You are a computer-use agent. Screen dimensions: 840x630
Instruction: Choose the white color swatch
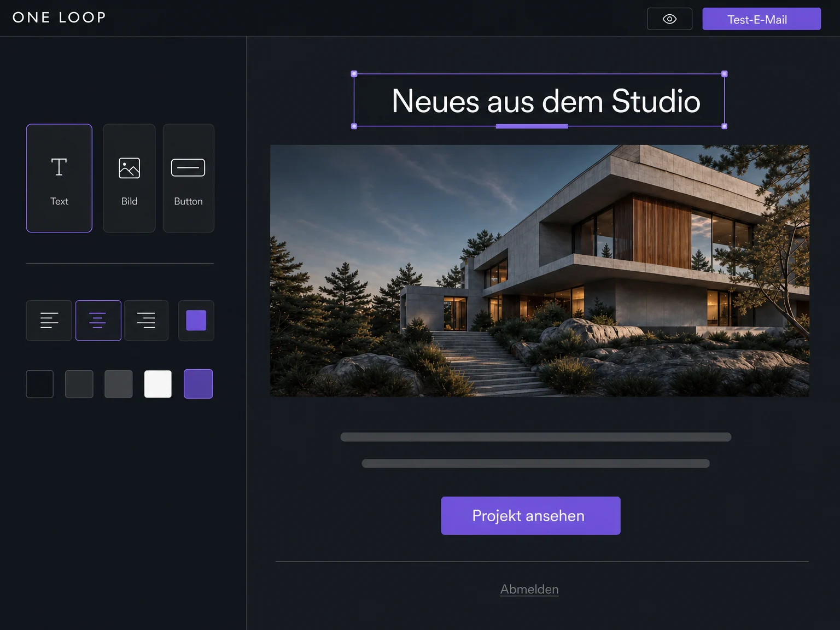158,384
